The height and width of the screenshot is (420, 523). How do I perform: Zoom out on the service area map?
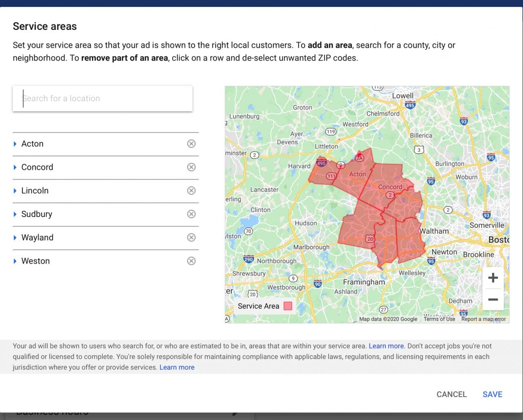(493, 299)
